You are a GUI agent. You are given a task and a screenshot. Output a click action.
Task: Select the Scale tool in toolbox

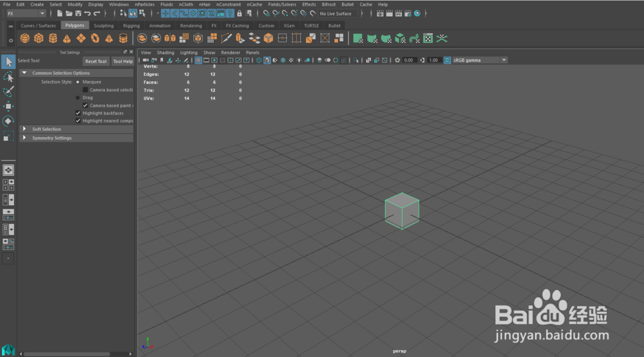8,136
